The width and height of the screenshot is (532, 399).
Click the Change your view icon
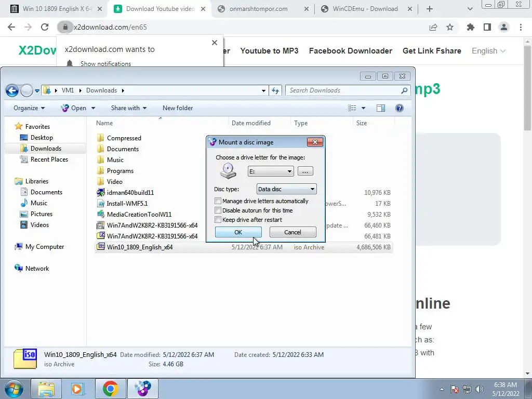352,108
